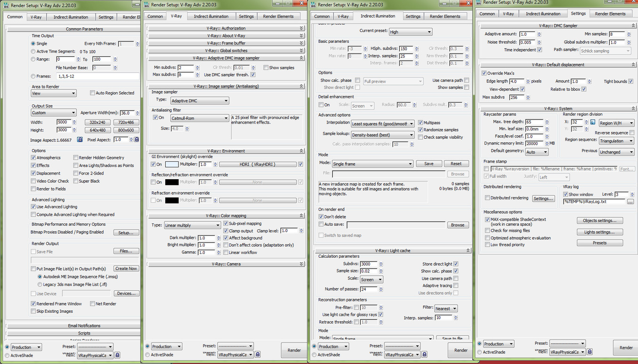This screenshot has width=638, height=364.
Task: Open the Path sampler Schlick sampling dropdown
Action: click(x=605, y=51)
